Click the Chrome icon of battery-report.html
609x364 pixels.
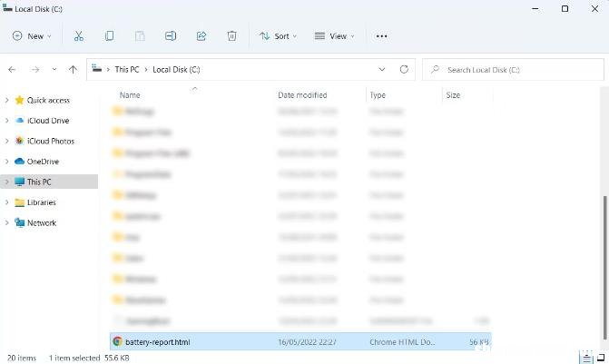pyautogui.click(x=117, y=341)
